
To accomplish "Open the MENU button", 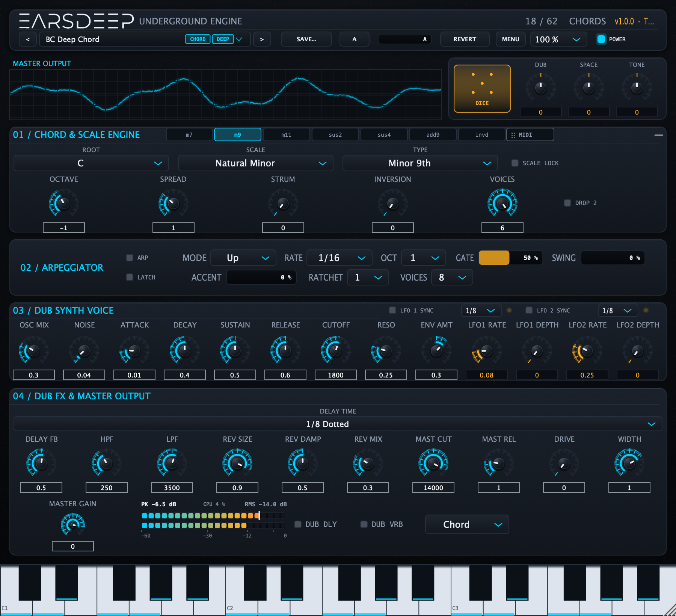I will pos(510,39).
